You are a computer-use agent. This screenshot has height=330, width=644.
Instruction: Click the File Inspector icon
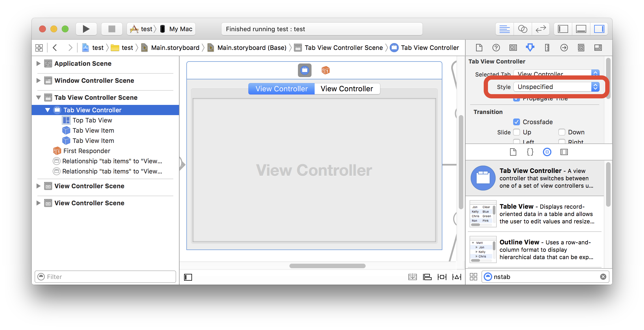pyautogui.click(x=479, y=47)
